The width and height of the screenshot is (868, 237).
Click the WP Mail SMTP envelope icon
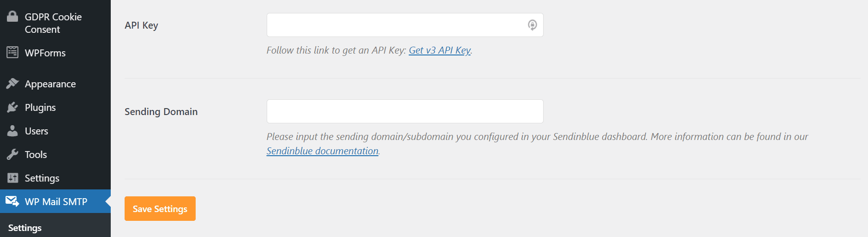12,201
